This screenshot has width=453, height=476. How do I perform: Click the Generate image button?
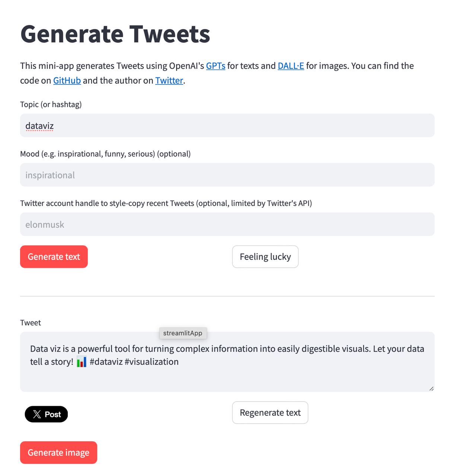click(x=58, y=453)
